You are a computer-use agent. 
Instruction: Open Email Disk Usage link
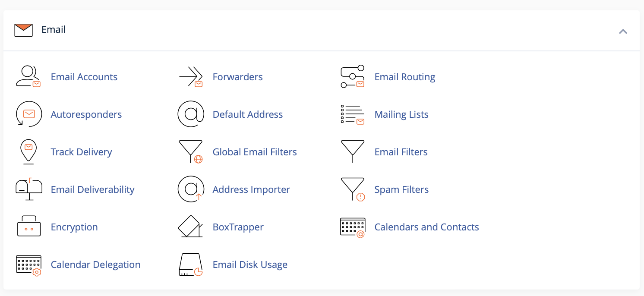coord(250,265)
